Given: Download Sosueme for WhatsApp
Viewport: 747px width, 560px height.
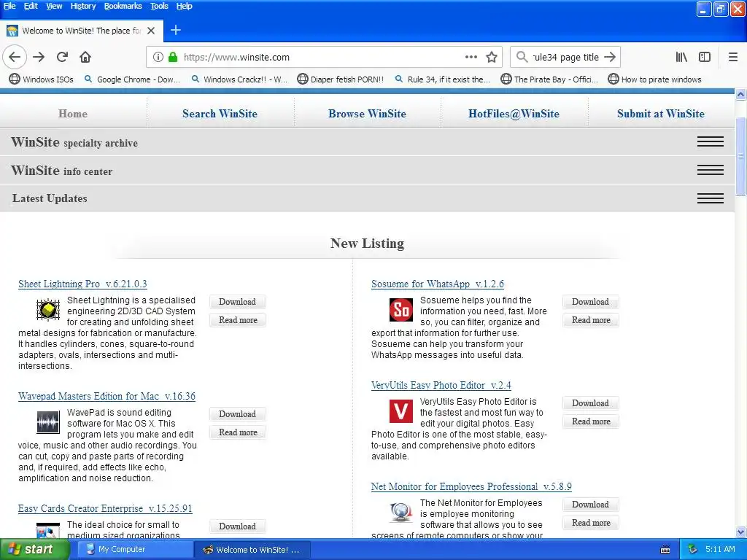Looking at the screenshot, I should [x=590, y=302].
